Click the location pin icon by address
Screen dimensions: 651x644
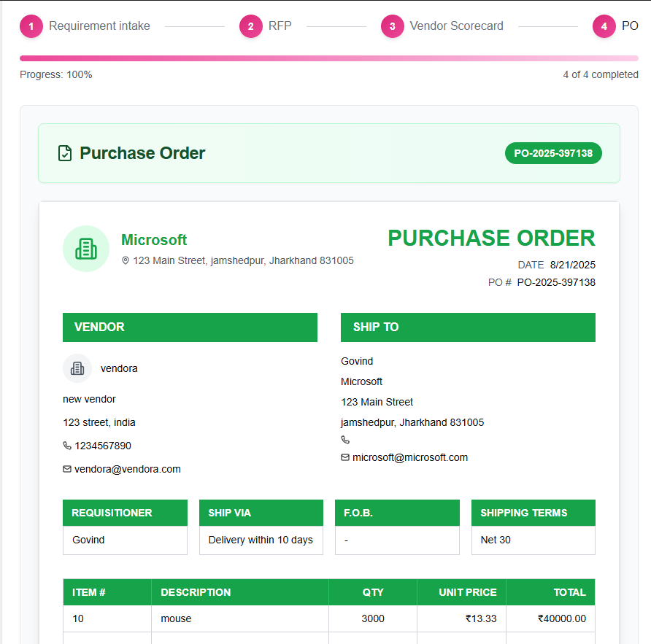coord(125,260)
